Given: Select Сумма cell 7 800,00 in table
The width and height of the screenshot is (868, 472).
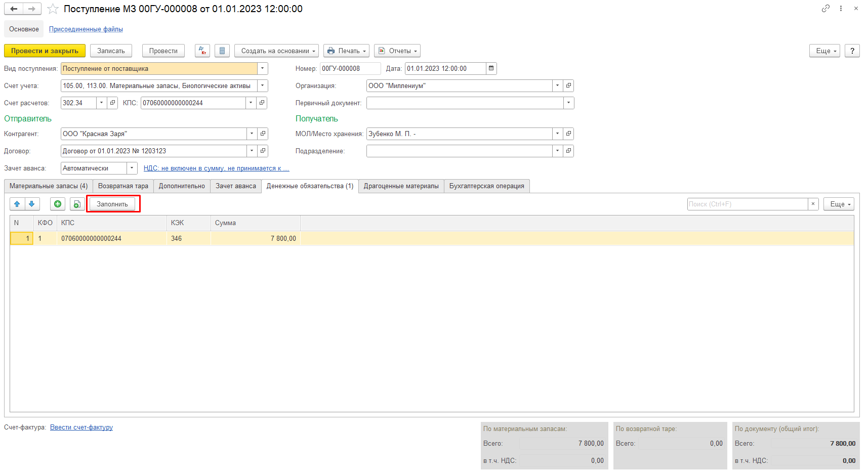Looking at the screenshot, I should [x=256, y=238].
